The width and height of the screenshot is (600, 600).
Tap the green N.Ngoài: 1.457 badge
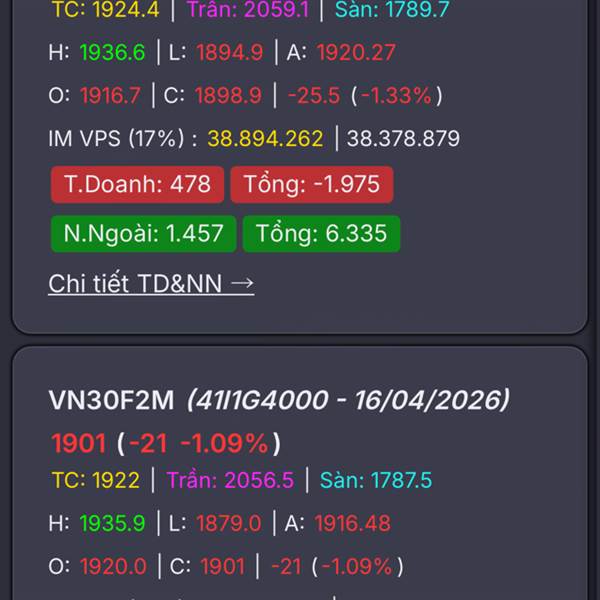[143, 233]
